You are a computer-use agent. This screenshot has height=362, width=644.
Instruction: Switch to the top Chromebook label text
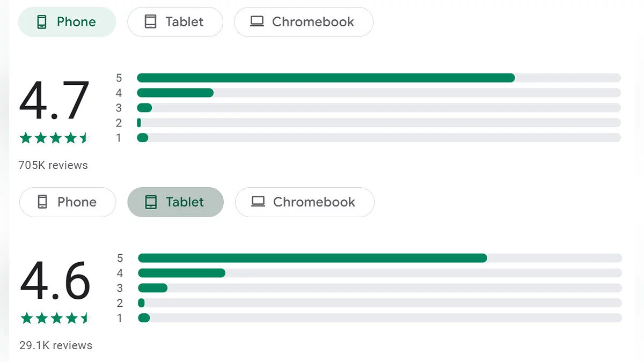[313, 22]
